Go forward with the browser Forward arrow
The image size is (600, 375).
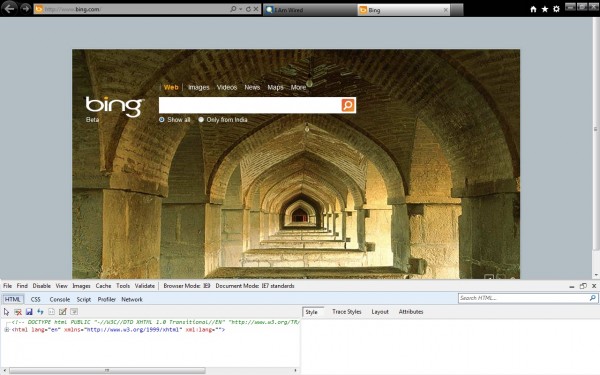(x=26, y=8)
